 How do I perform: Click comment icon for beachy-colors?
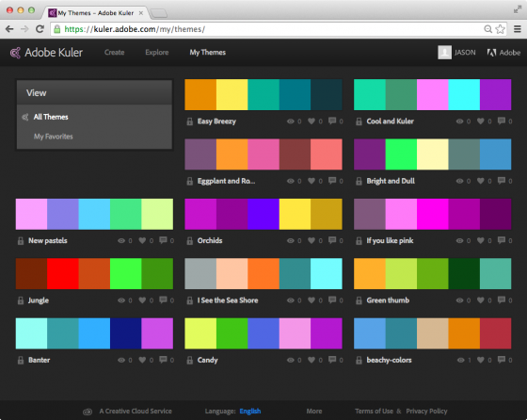(501, 360)
